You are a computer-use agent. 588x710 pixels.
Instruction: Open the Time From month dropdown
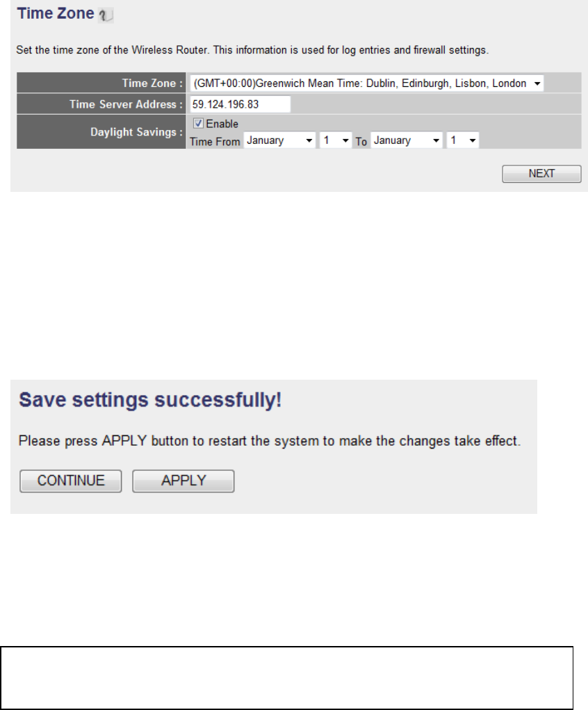tap(279, 140)
